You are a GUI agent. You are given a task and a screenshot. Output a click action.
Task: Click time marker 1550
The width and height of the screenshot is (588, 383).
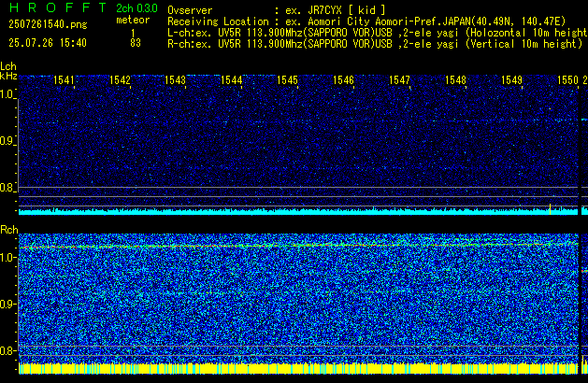pos(567,80)
